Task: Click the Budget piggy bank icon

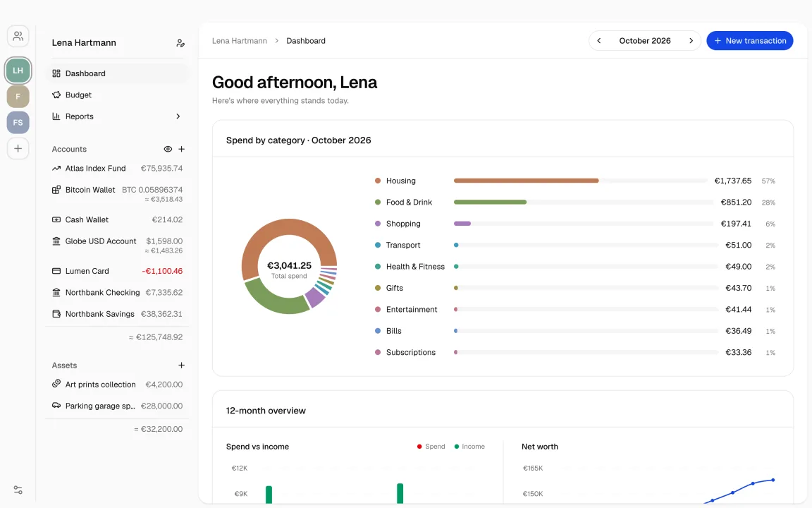Action: (56, 95)
